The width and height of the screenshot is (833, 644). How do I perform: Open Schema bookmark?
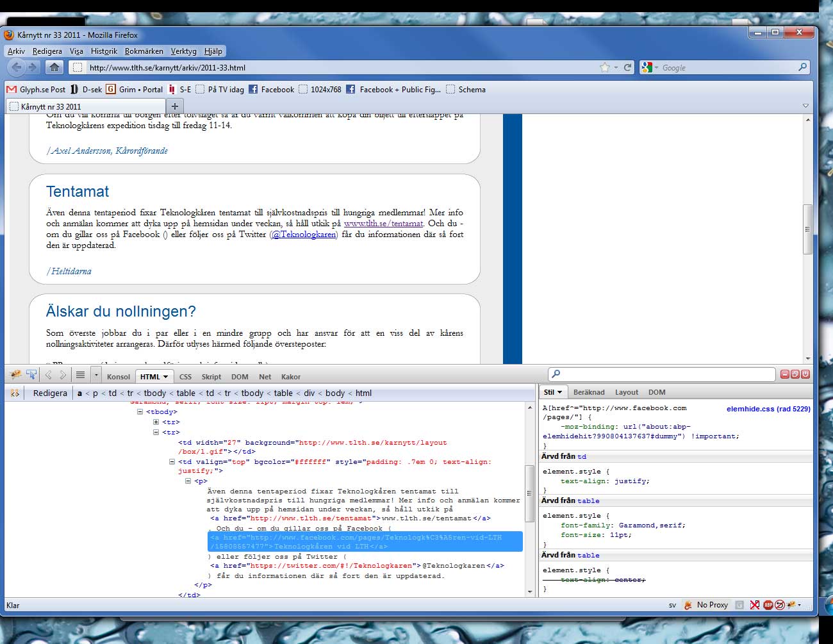pyautogui.click(x=466, y=90)
